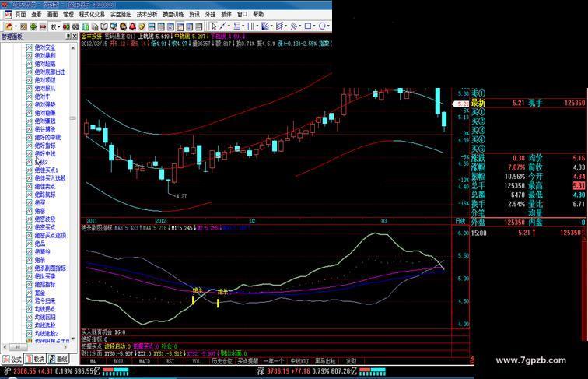Open the 技术分析 menu
Screen dimensions: 588x379
coord(147,14)
